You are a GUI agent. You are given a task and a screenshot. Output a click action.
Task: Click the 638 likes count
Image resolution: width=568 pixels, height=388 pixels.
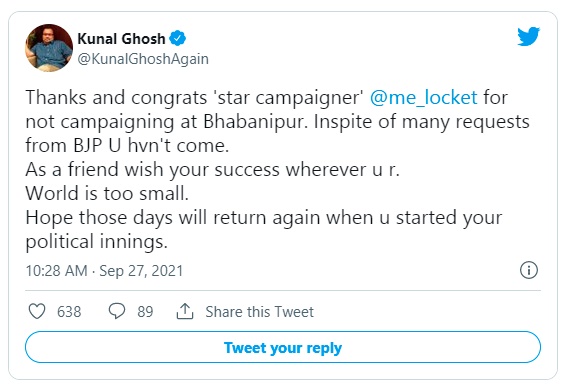pos(69,312)
